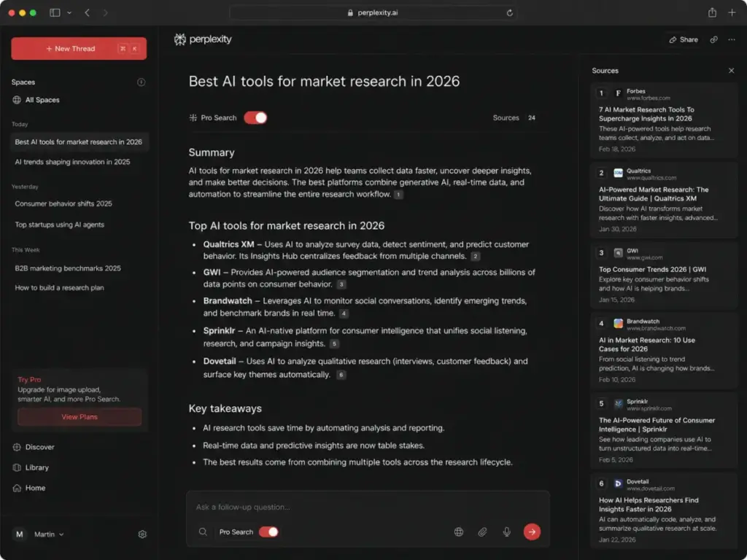Click the Spaces info icon
747x560 pixels.
(x=141, y=82)
